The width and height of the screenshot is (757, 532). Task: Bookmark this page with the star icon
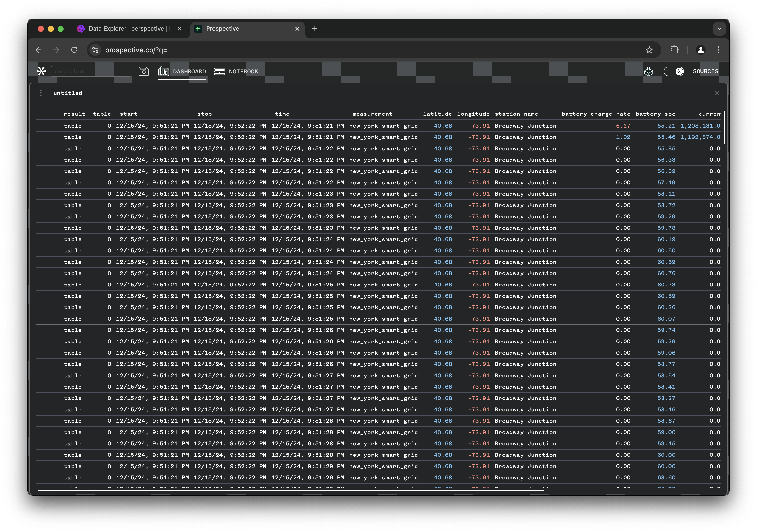point(649,50)
